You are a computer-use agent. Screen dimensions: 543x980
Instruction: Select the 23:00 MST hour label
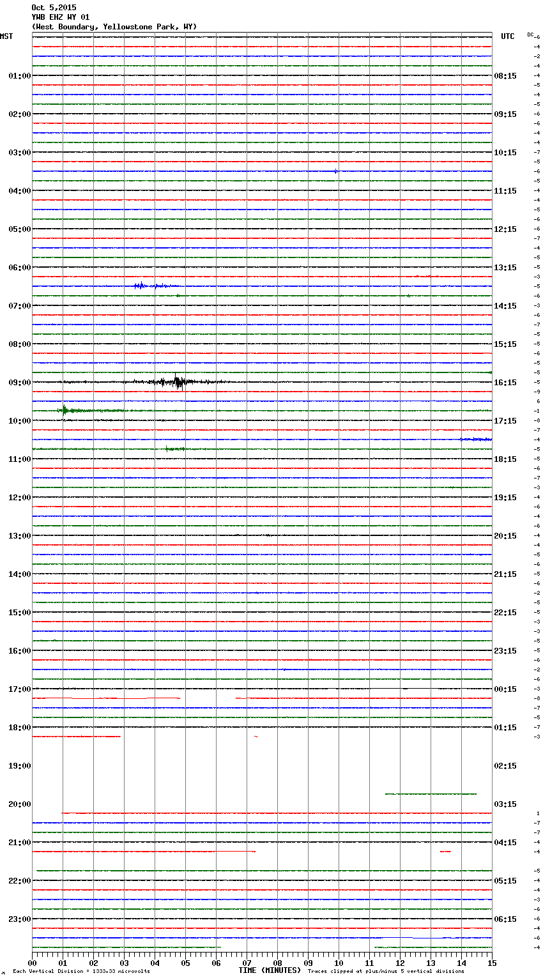20,919
